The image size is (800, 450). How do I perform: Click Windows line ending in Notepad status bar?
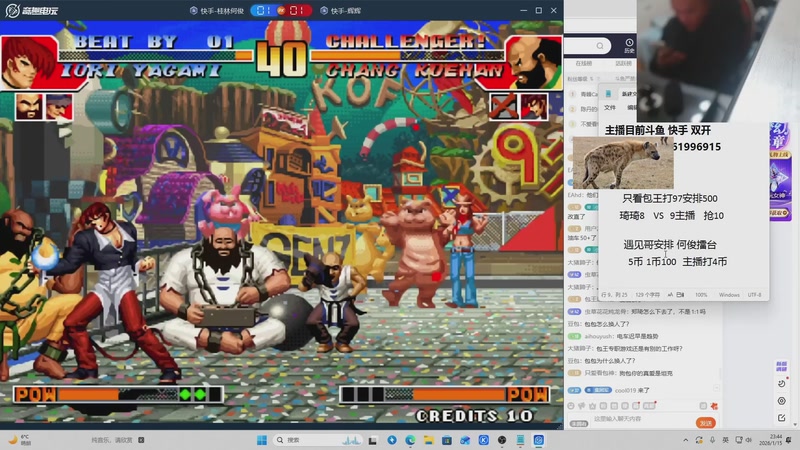(x=729, y=295)
